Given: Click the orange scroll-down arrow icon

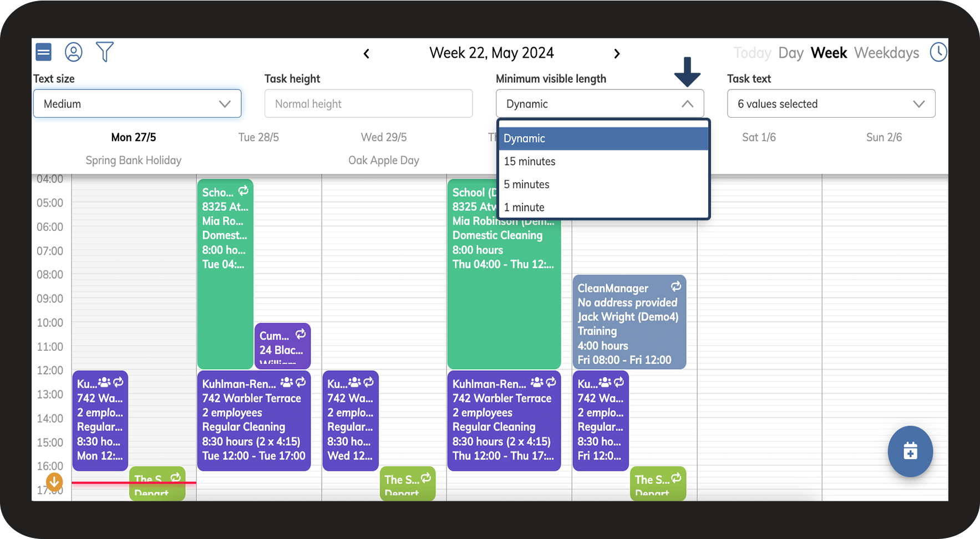Looking at the screenshot, I should (54, 481).
